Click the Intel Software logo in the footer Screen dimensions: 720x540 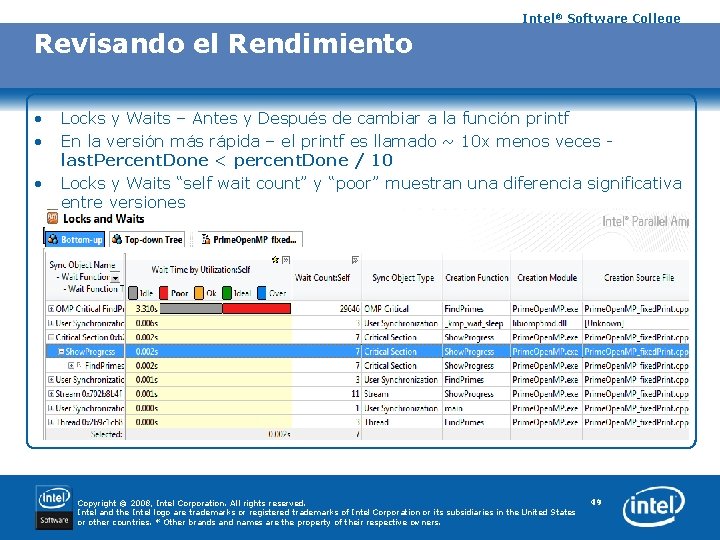click(54, 508)
